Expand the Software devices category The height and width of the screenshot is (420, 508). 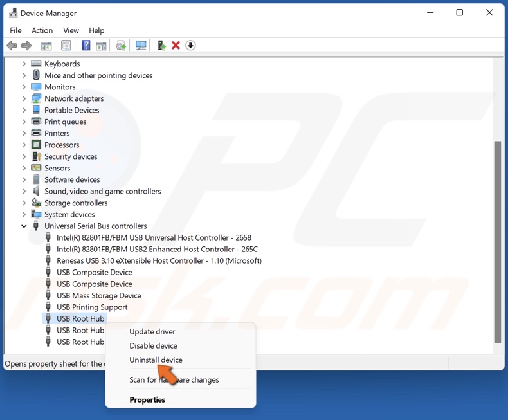(x=24, y=179)
